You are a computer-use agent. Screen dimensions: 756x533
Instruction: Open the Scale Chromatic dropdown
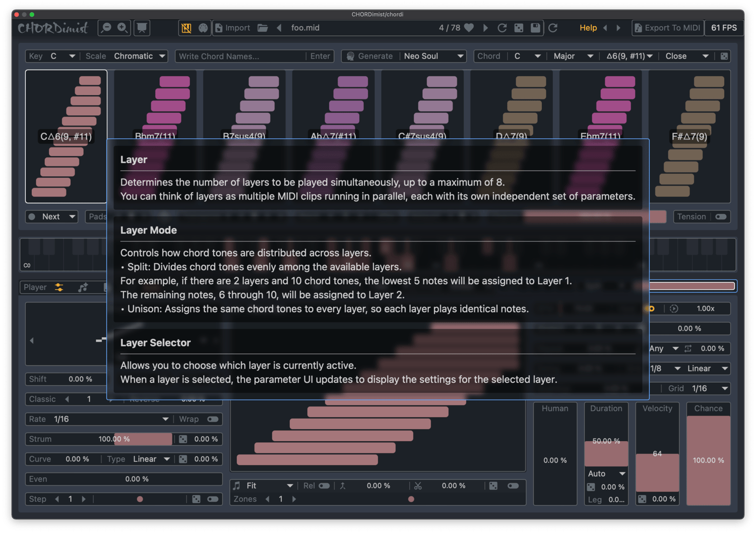point(140,56)
